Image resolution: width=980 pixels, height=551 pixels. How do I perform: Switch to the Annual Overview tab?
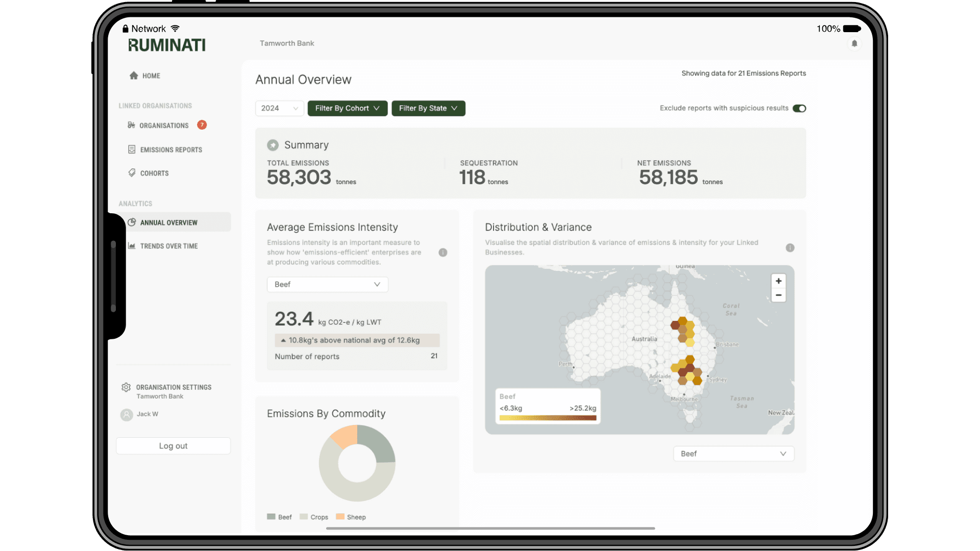pos(169,222)
